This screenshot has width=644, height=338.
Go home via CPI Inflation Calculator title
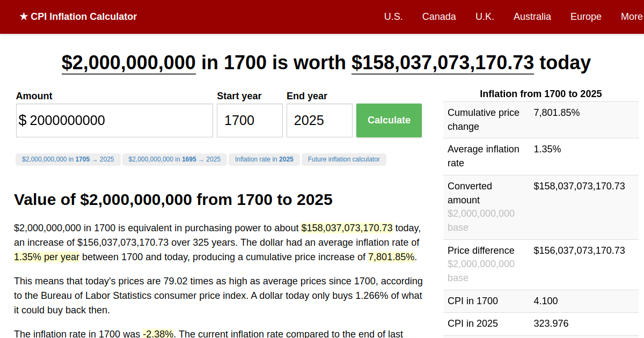(x=84, y=17)
